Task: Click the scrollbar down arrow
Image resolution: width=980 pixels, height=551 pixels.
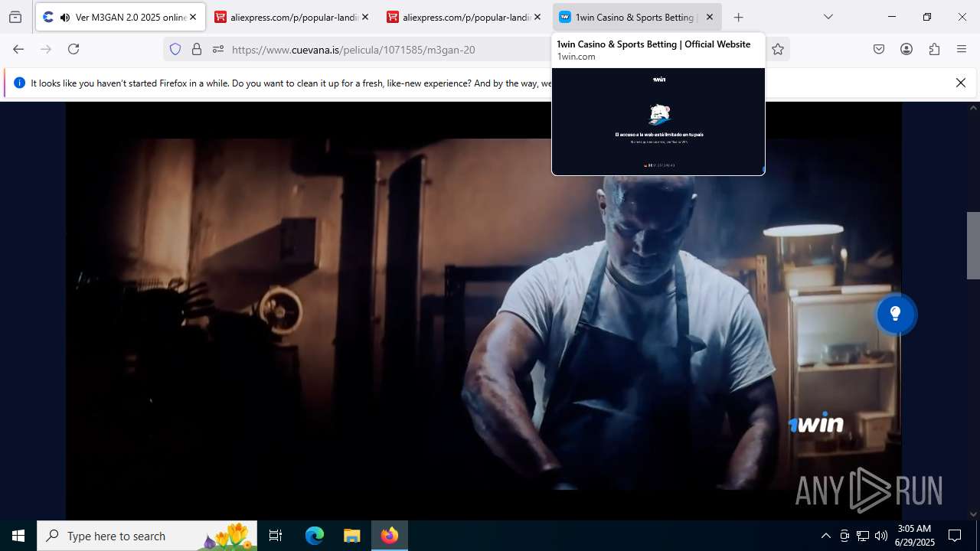Action: click(973, 514)
